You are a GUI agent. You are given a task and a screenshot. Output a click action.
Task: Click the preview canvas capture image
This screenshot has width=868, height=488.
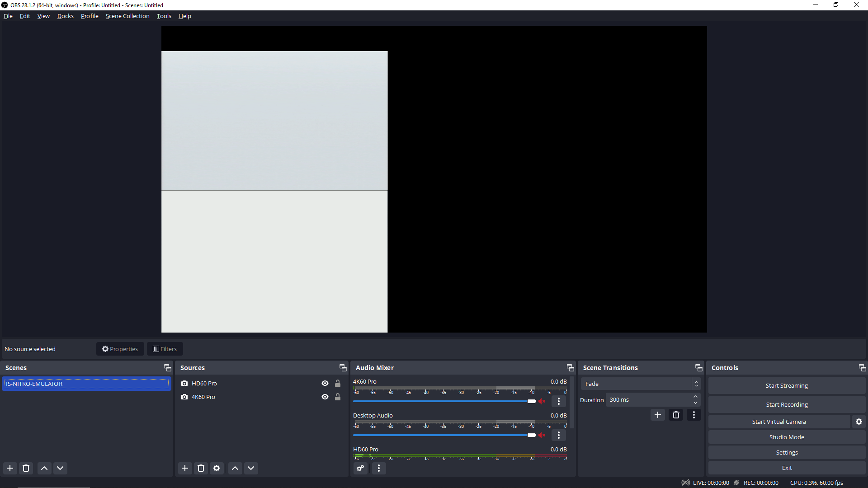click(x=274, y=192)
